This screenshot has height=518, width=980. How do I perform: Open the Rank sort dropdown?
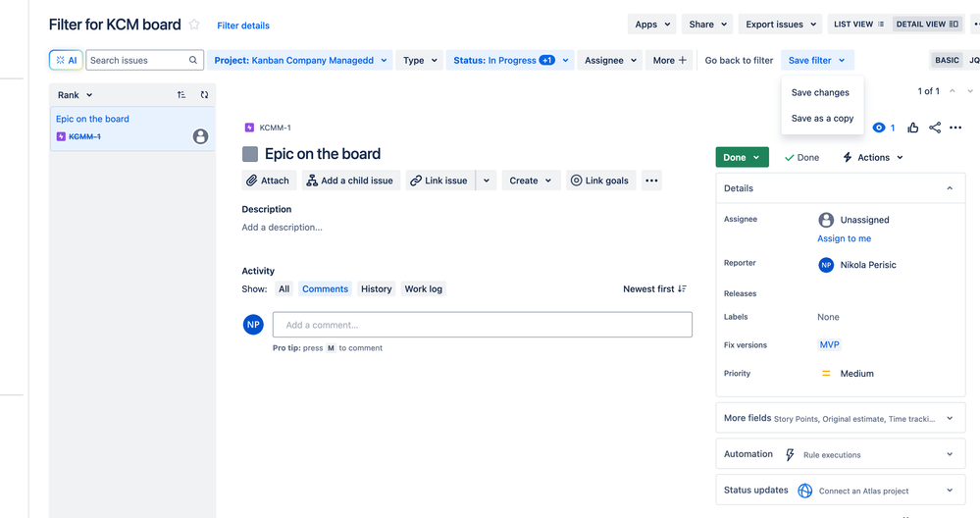point(75,95)
